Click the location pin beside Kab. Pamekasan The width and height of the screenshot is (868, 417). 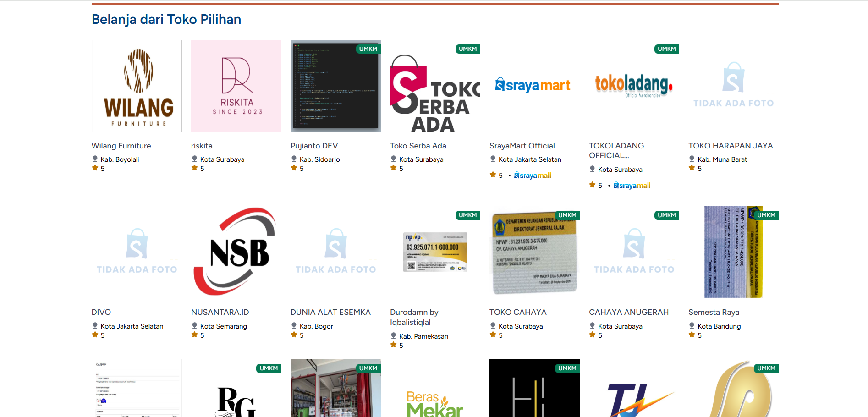393,336
